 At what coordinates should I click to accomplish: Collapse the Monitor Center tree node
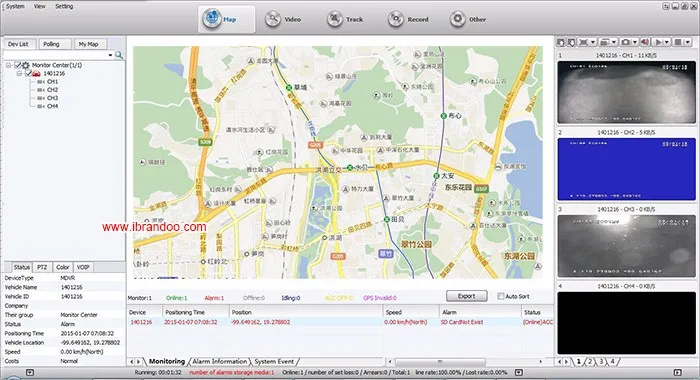pyautogui.click(x=8, y=65)
